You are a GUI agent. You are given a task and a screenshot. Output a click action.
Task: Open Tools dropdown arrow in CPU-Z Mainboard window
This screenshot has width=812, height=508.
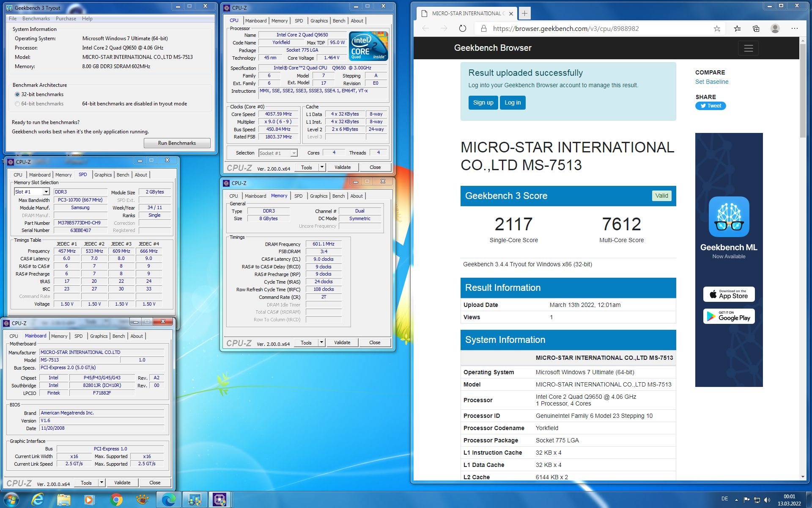click(x=101, y=483)
